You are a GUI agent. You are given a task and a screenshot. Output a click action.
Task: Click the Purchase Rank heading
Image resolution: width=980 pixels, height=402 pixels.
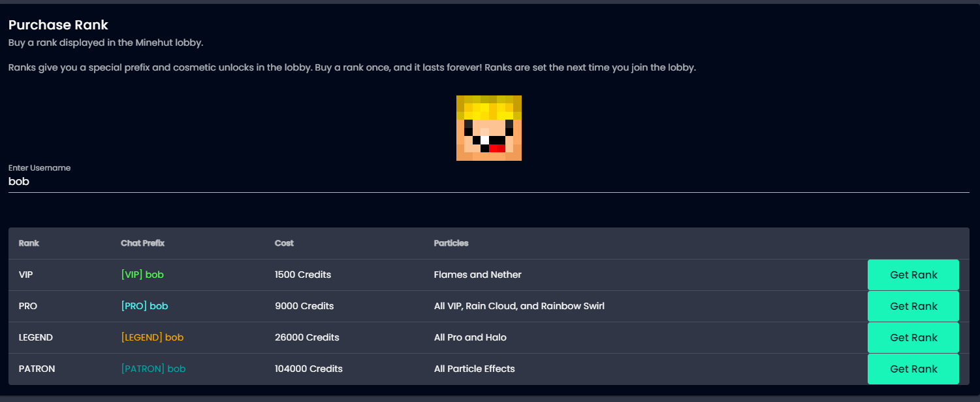click(58, 25)
